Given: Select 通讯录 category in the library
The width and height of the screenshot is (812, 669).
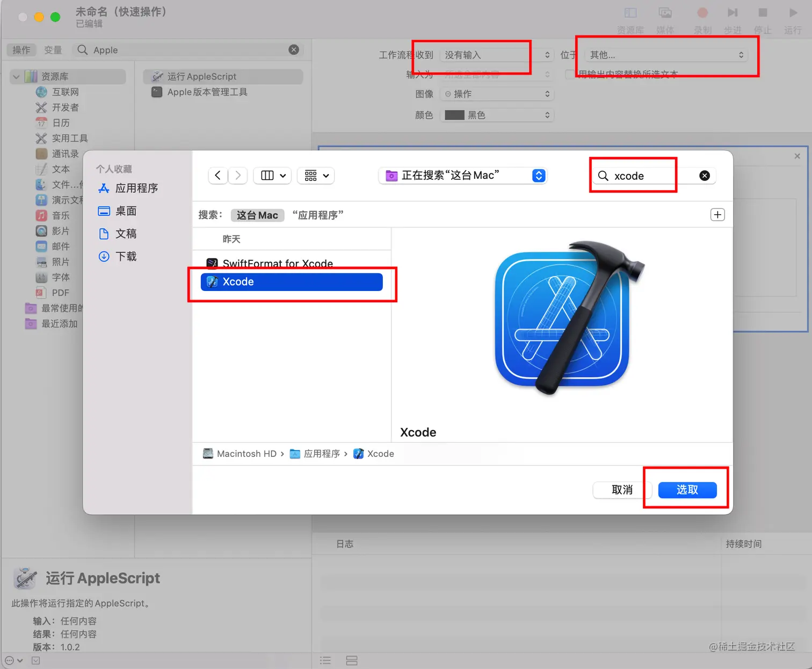Looking at the screenshot, I should pos(57,154).
